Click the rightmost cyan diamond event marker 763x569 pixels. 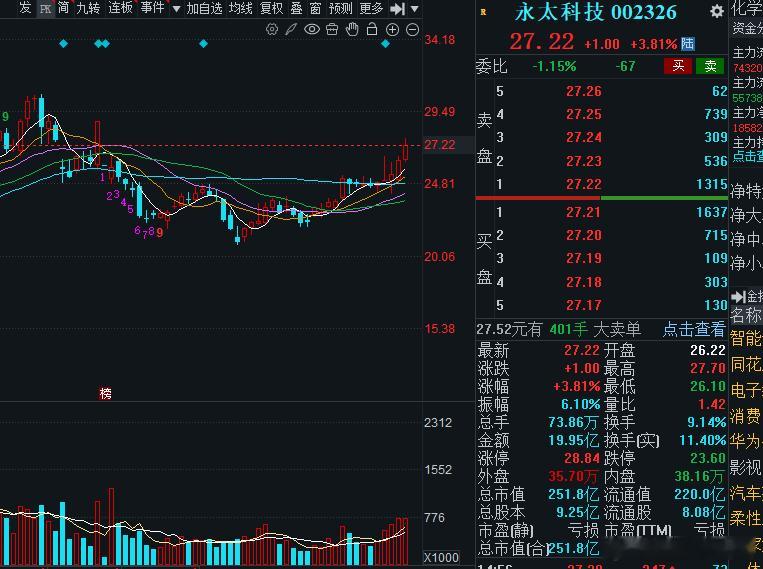point(385,44)
